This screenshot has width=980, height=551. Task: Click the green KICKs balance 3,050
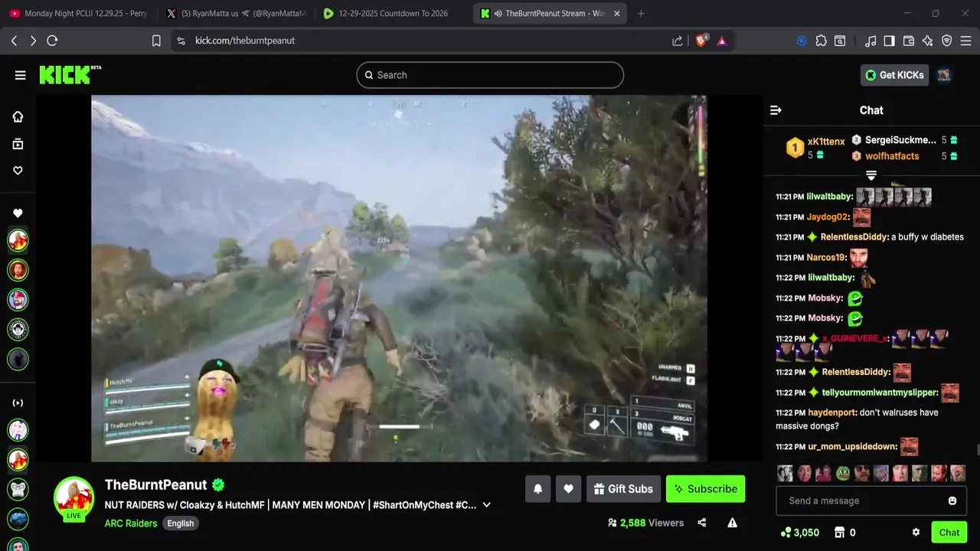click(x=799, y=533)
